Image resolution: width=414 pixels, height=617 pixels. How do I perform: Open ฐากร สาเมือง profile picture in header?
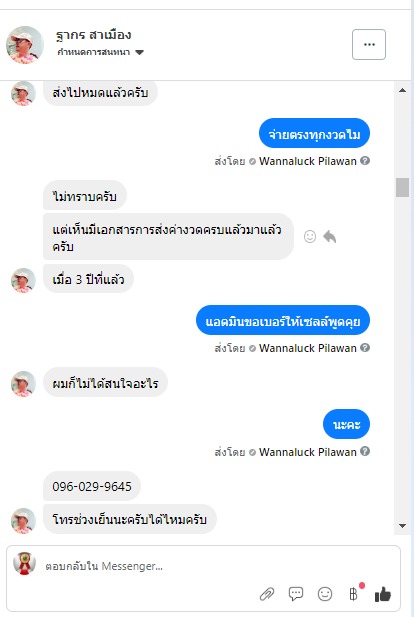pos(25,45)
